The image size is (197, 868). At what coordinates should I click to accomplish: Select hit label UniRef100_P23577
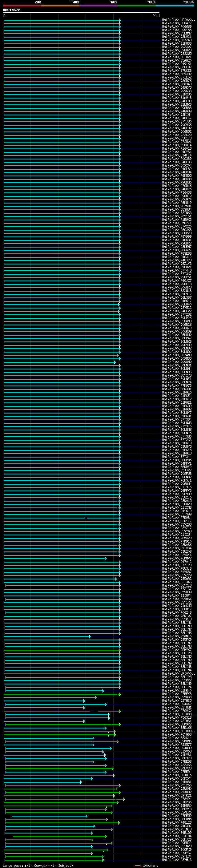coord(177,744)
